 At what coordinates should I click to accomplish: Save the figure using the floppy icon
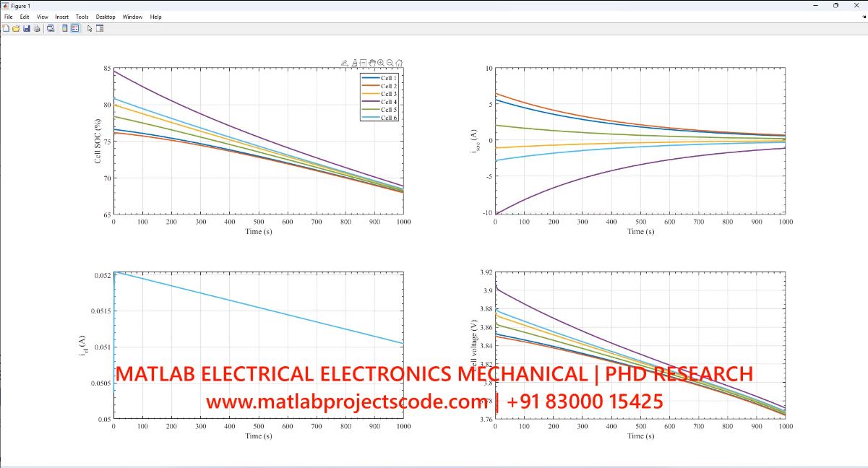point(26,28)
